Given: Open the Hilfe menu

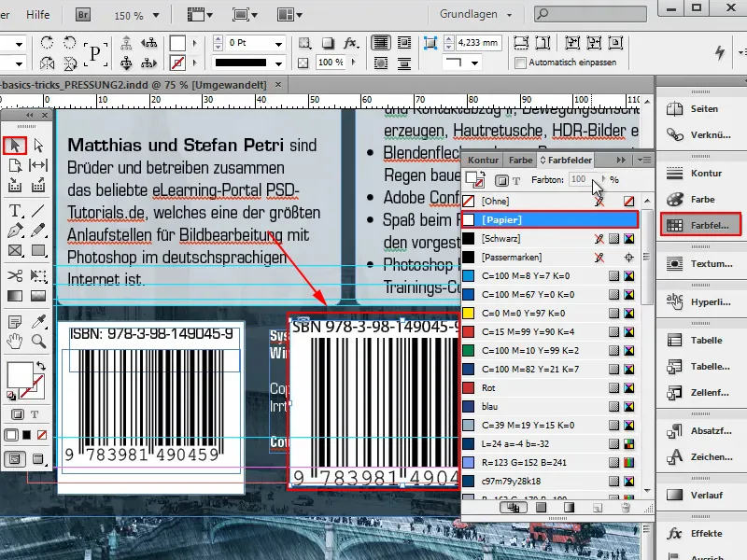Looking at the screenshot, I should tap(37, 15).
